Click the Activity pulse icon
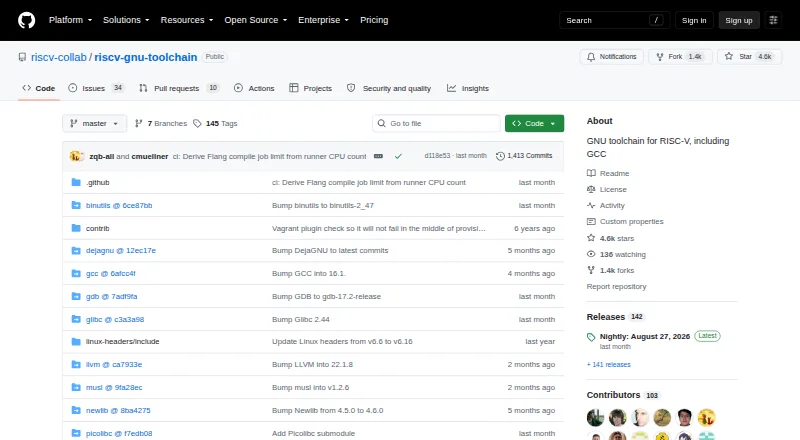800x440 pixels. (x=591, y=205)
